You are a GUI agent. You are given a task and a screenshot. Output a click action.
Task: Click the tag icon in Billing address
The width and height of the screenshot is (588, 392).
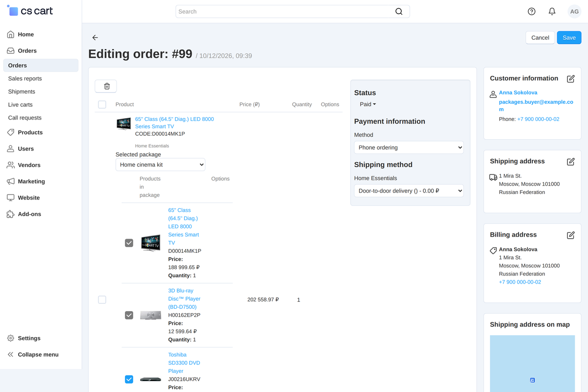pyautogui.click(x=493, y=251)
